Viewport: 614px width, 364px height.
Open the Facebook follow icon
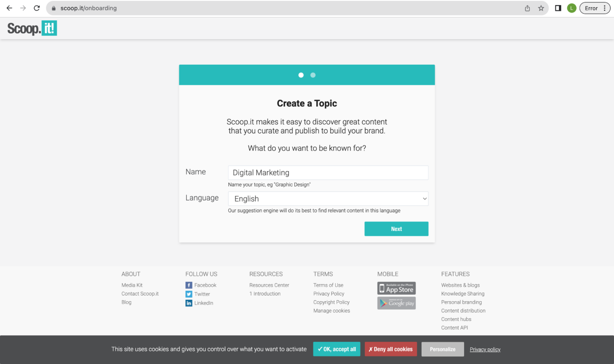[189, 285]
